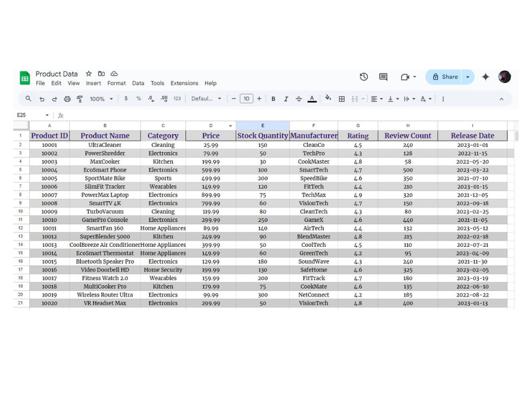Viewport: 532px width, 399px height.
Task: Click the Product Data title
Action: coord(57,74)
